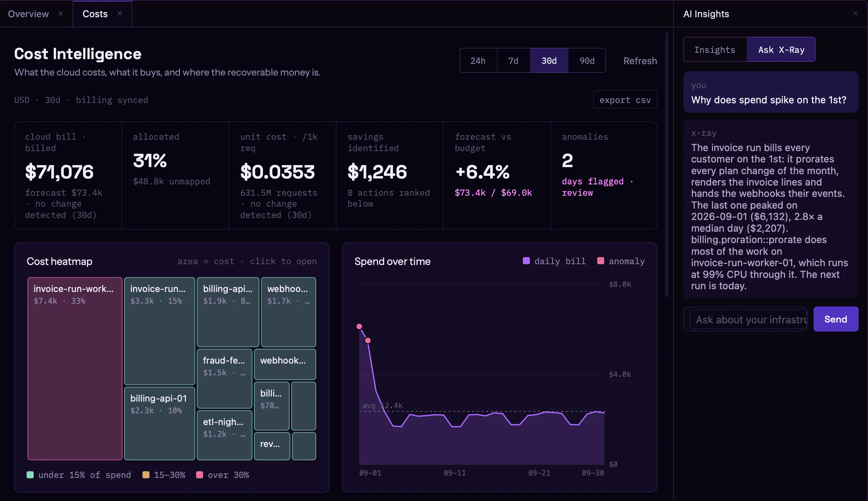Image resolution: width=868 pixels, height=501 pixels.
Task: Open the invoice-run $3.3k heatmap tile
Action: pyautogui.click(x=160, y=331)
